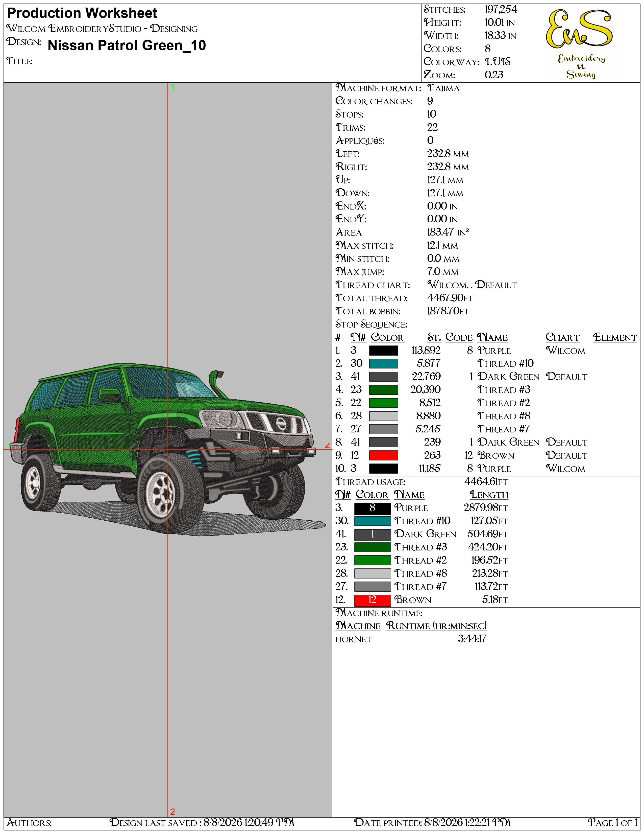
Task: Select the light gray swatch beside 8,880 stitches
Action: pos(383,416)
